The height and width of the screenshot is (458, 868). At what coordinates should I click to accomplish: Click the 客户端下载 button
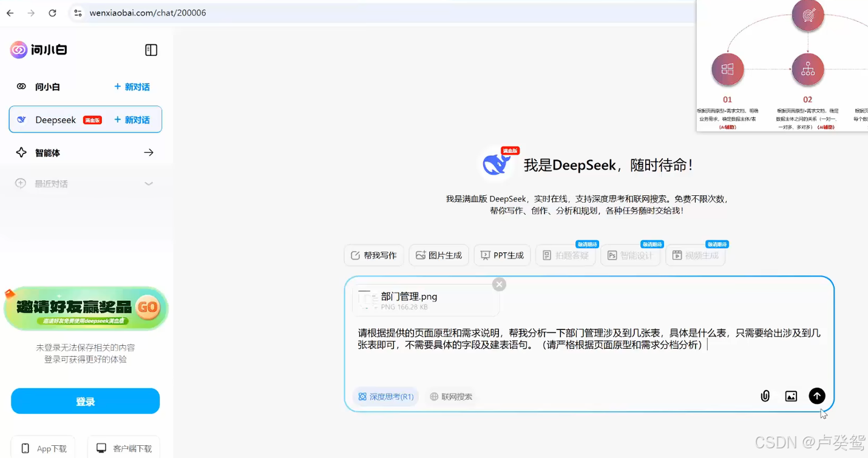click(124, 448)
